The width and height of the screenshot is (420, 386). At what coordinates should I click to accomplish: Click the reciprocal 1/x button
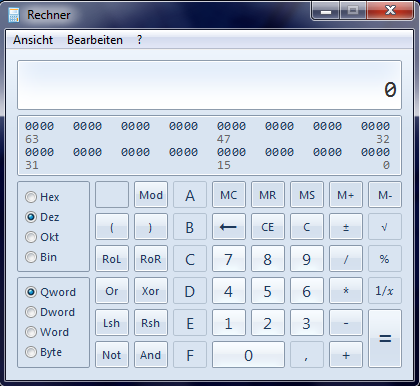(x=385, y=291)
